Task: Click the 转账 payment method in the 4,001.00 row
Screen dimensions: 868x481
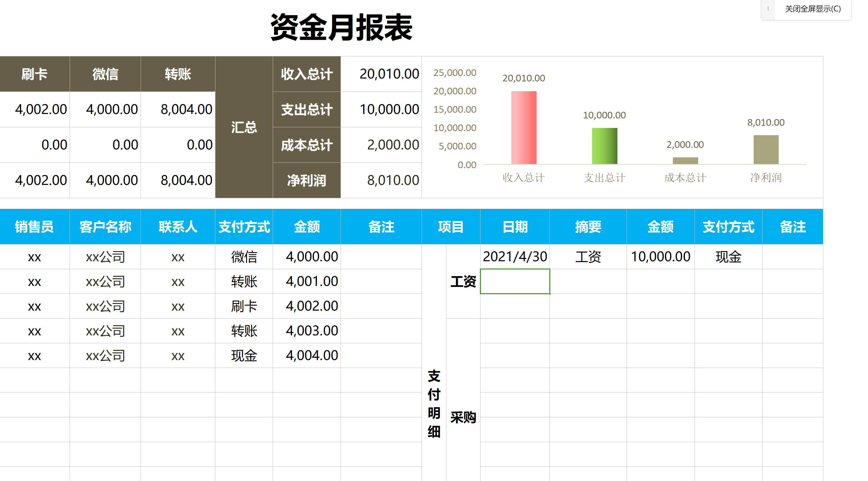Action: click(244, 281)
